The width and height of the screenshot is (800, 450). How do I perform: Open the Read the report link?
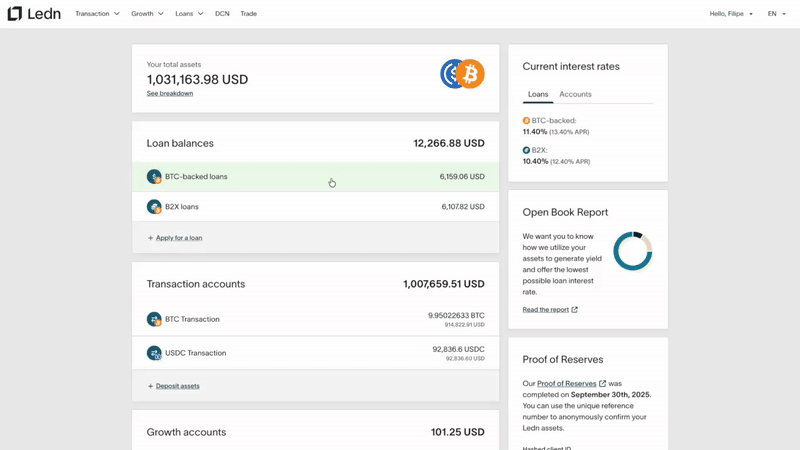click(545, 310)
